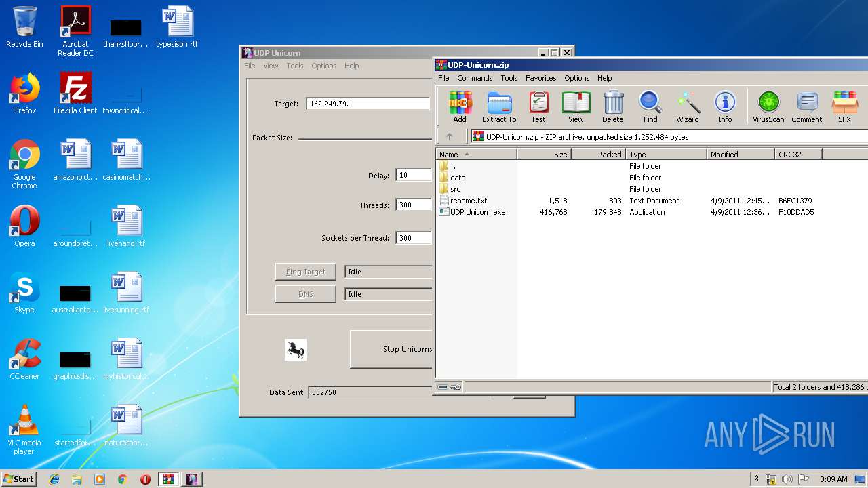Open the Commands menu in WinRAR
Viewport: 868px width, 488px height.
pos(475,78)
